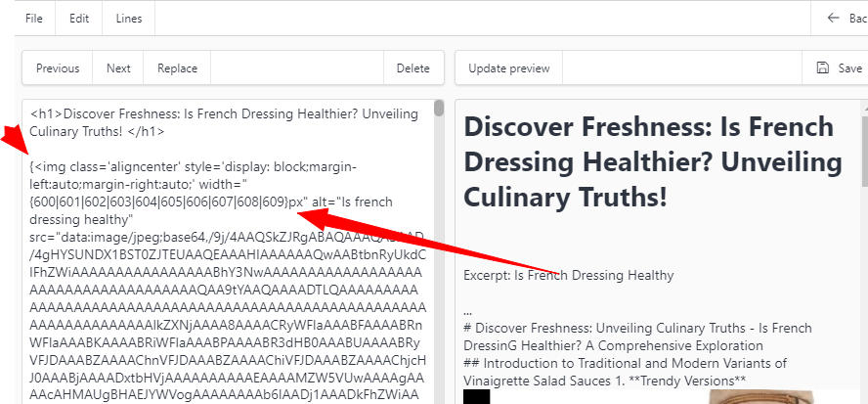Click the editor pane scrollbar thumb

[439, 108]
